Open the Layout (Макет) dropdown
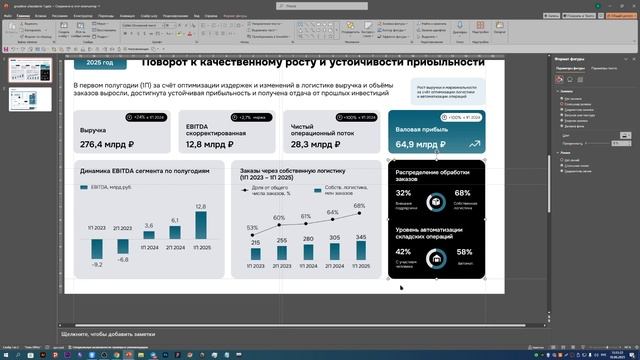 [x=100, y=24]
